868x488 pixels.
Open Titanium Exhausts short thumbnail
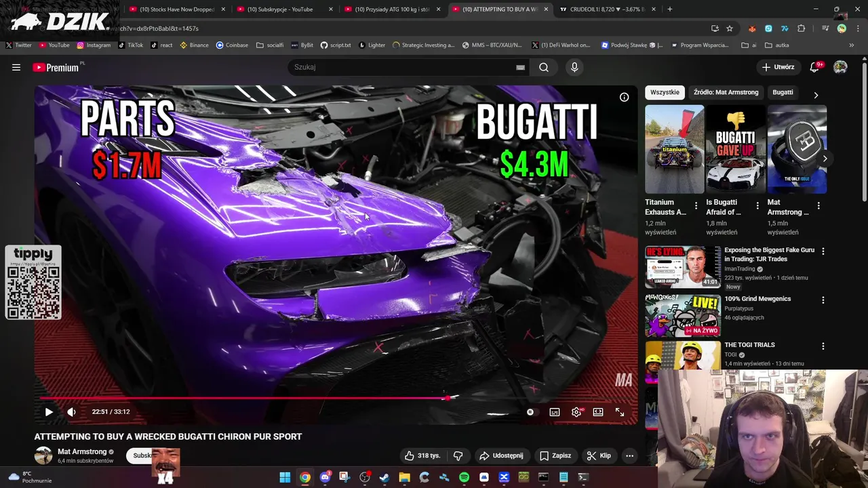click(x=674, y=149)
